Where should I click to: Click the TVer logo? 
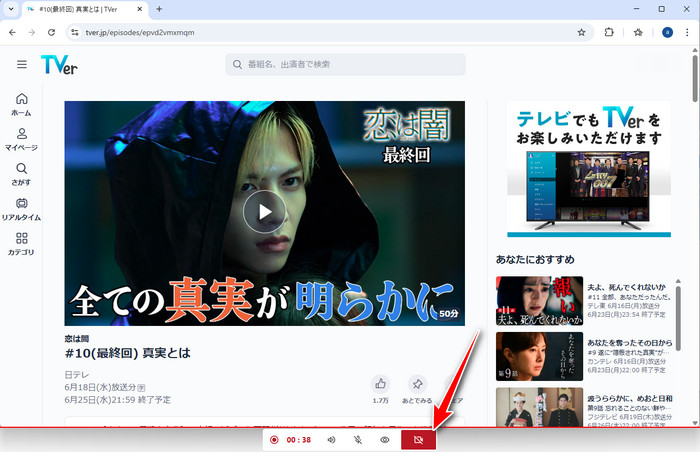coord(59,65)
